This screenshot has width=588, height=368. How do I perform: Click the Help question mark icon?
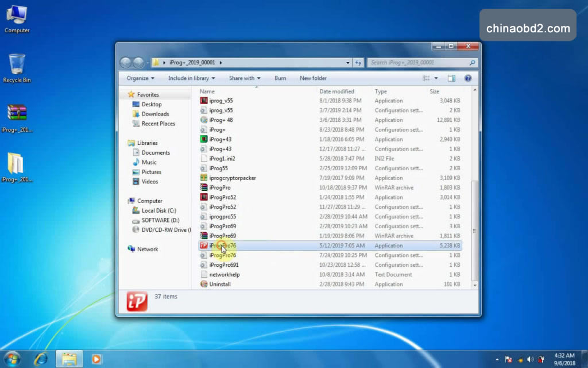tap(467, 78)
